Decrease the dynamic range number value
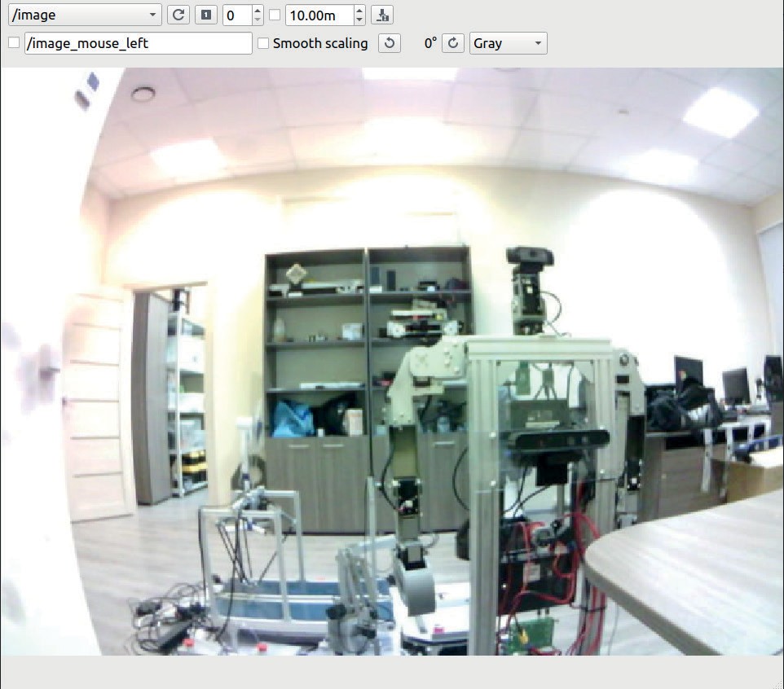 [258, 20]
